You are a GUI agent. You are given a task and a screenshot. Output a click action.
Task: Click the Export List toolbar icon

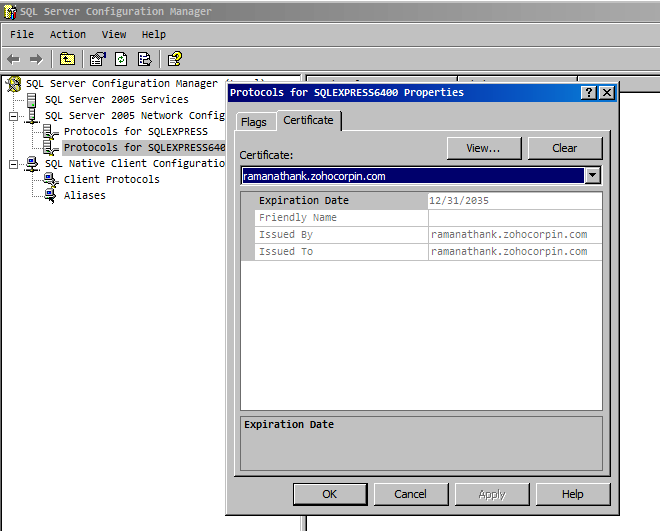pyautogui.click(x=144, y=59)
